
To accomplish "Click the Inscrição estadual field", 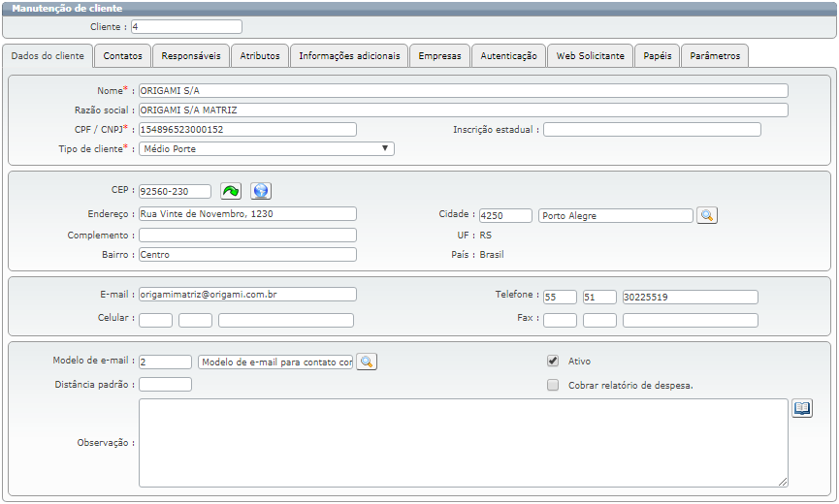I will click(x=652, y=129).
